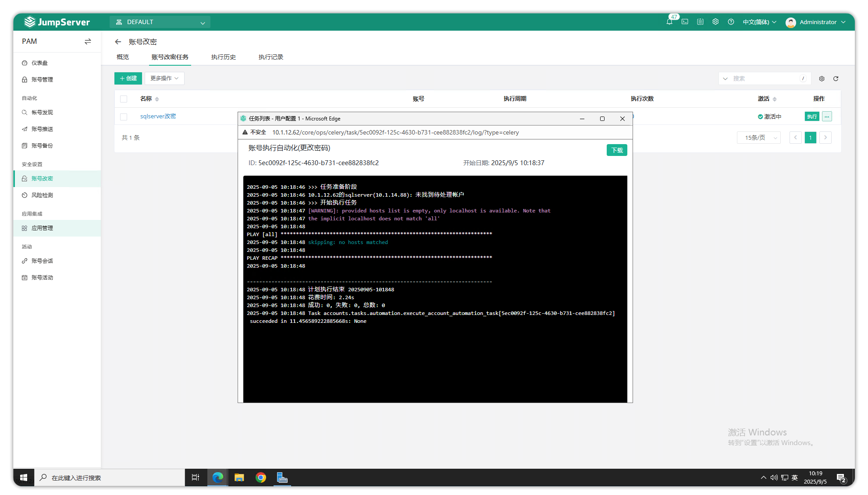This screenshot has width=868, height=495.
Task: Click the header settings gear icon
Action: [x=715, y=22]
